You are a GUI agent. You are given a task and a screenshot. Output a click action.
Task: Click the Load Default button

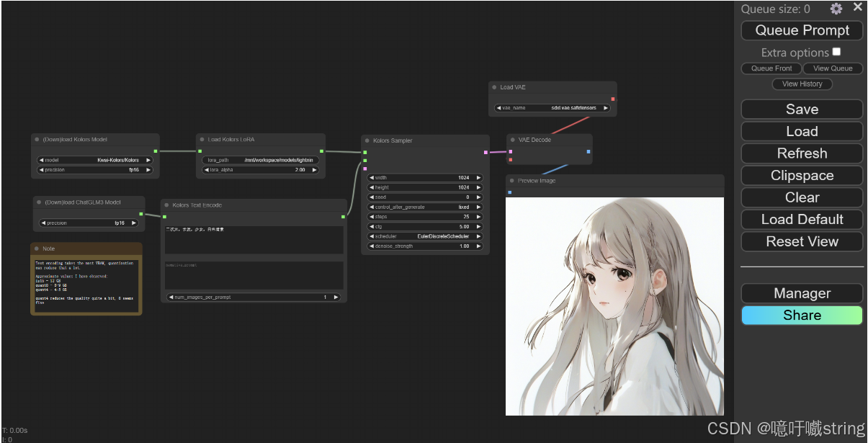[x=802, y=220]
